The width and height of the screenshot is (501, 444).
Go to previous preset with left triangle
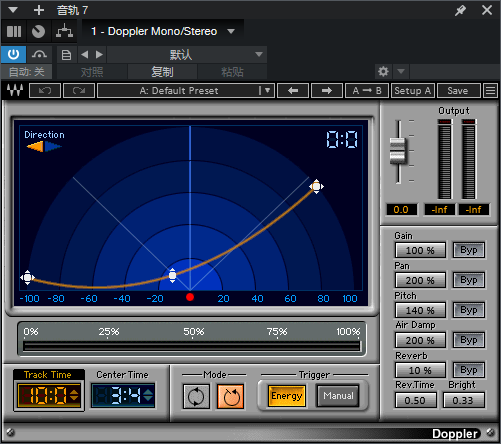point(85,54)
